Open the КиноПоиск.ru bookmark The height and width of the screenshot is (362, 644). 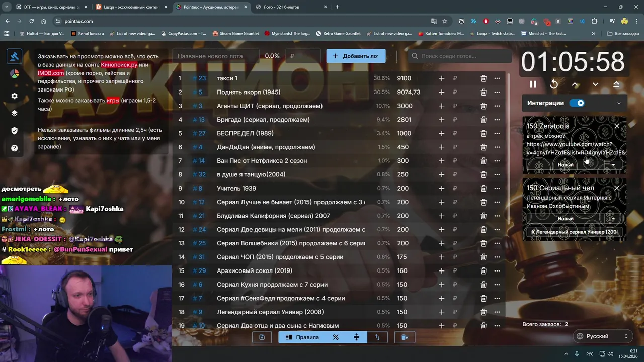pos(88,34)
